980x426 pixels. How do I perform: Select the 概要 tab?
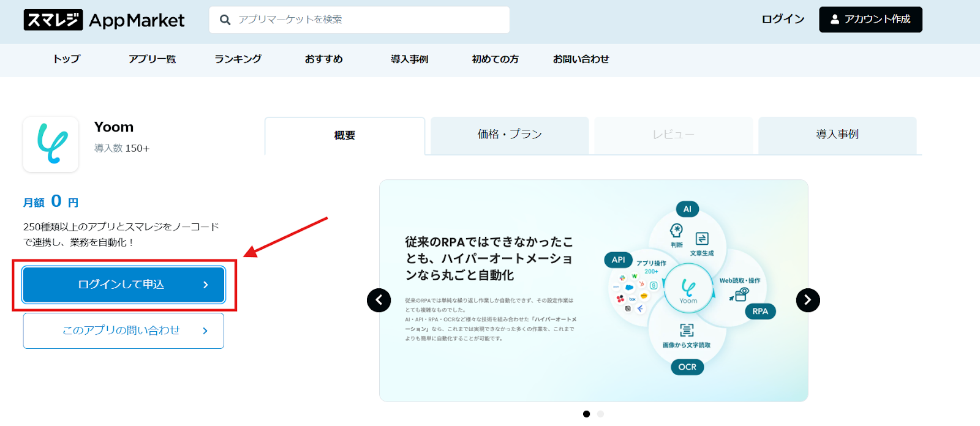click(345, 136)
